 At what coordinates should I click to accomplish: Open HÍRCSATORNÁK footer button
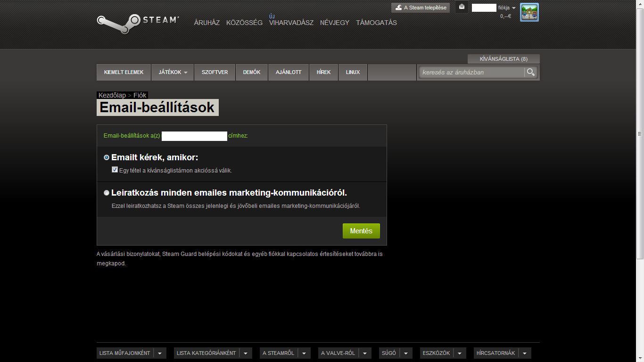coord(496,353)
